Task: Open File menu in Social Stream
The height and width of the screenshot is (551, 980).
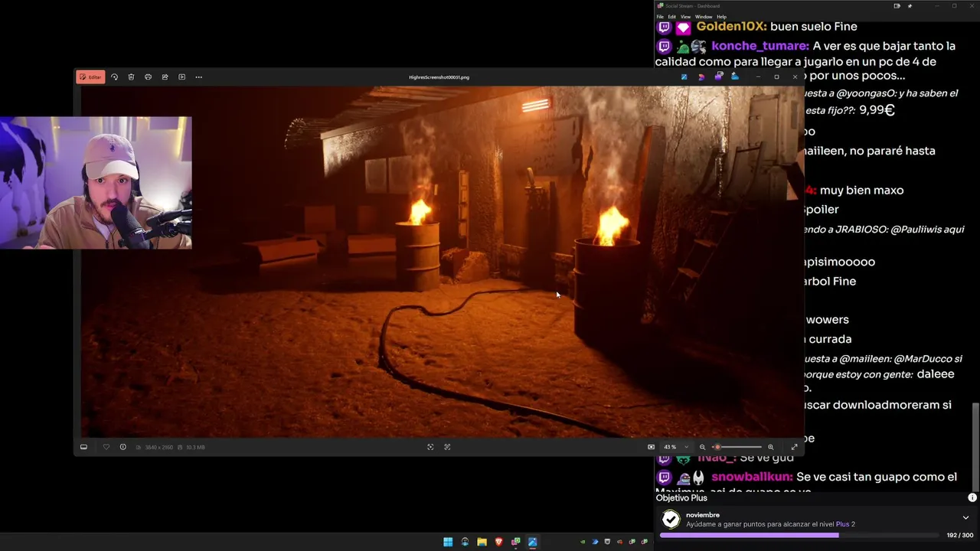Action: point(660,17)
